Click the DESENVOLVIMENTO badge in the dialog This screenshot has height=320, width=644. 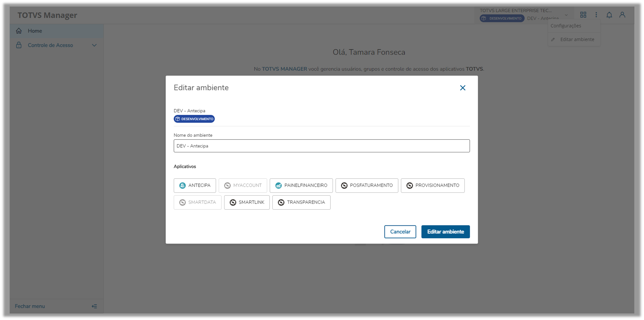coord(194,119)
